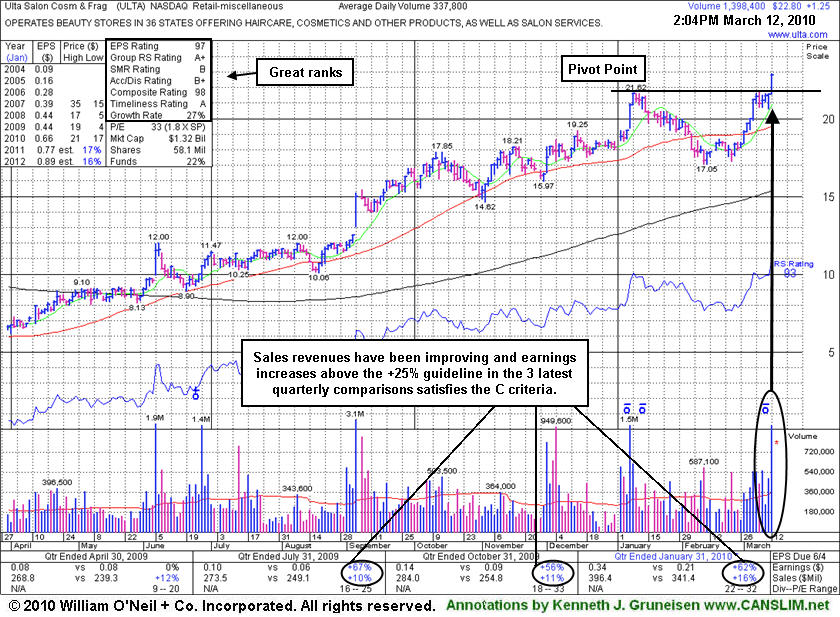Click the P/E 33 row
The image size is (840, 617).
click(158, 127)
